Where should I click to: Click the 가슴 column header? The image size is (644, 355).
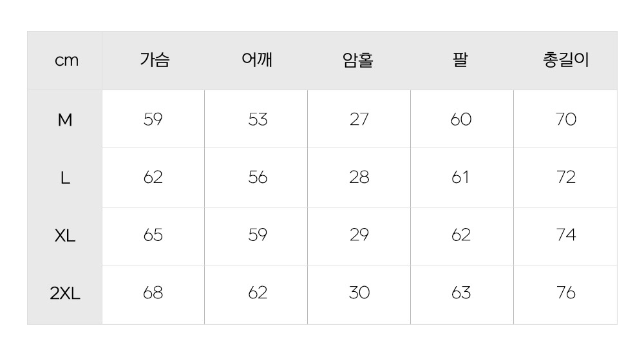tap(155, 61)
